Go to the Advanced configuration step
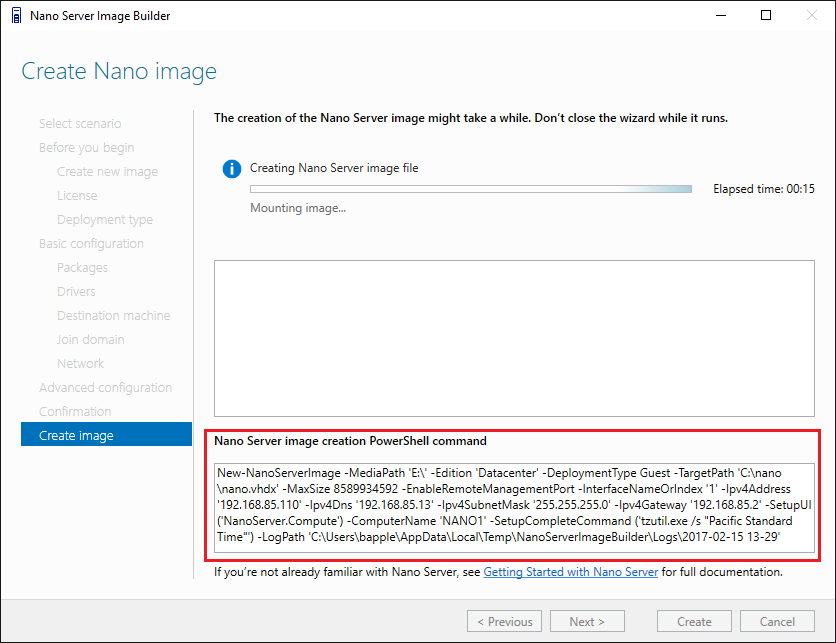 (106, 388)
